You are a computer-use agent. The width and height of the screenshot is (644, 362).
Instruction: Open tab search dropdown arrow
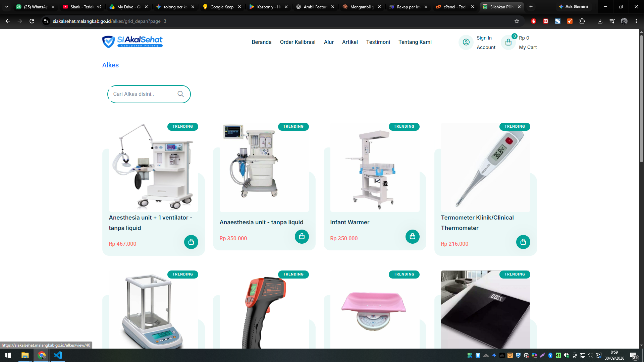click(x=7, y=7)
